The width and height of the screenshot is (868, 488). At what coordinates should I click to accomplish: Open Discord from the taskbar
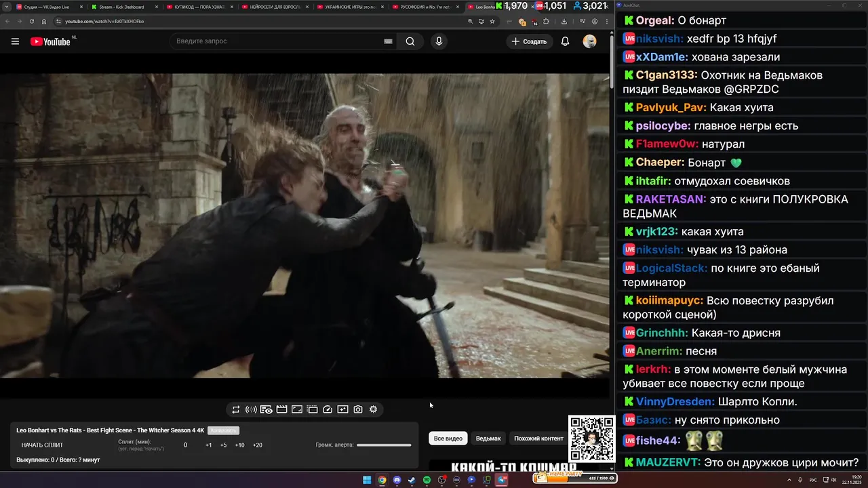coord(397,480)
